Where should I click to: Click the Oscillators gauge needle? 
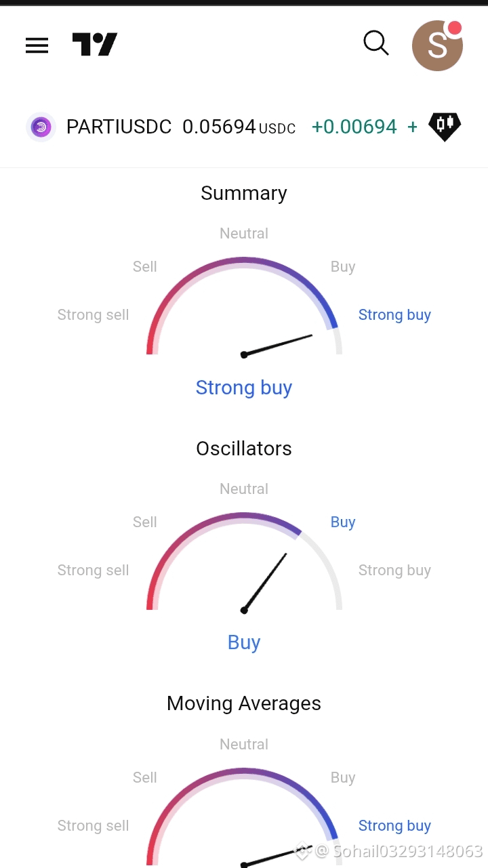(265, 583)
